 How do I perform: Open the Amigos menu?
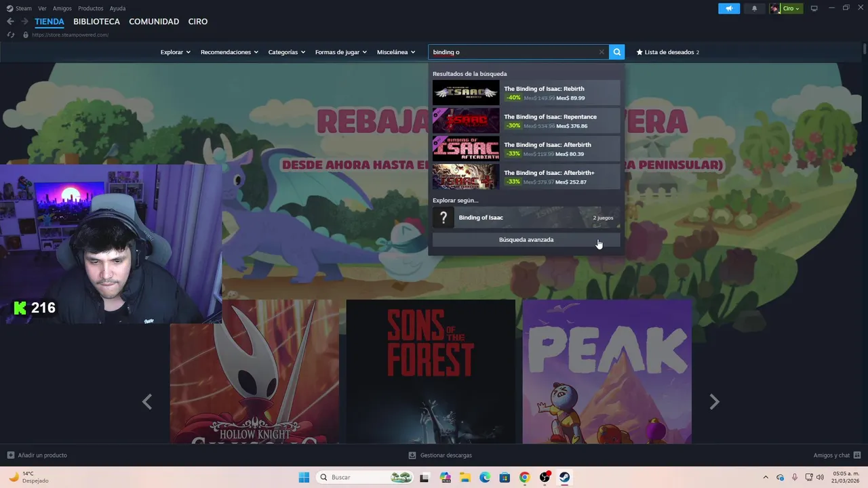click(62, 8)
